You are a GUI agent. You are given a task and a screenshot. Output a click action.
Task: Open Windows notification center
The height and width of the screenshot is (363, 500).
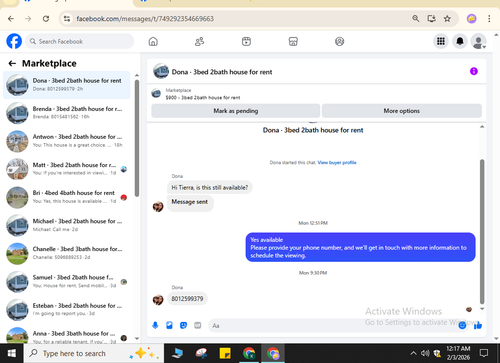(484, 353)
